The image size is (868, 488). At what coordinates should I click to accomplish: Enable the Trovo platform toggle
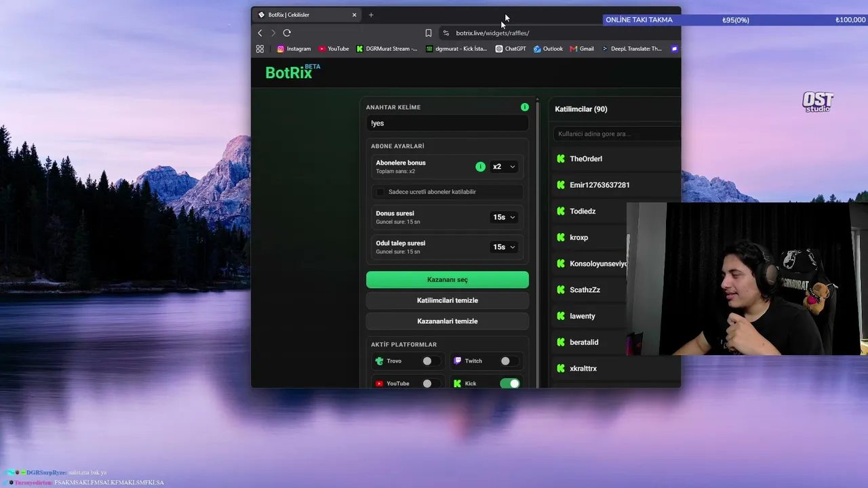coord(431,361)
